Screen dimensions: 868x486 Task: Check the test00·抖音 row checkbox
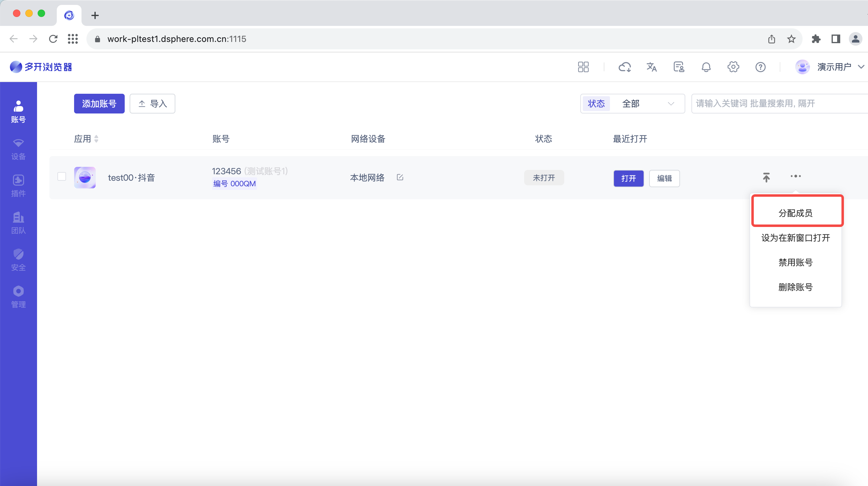click(x=62, y=176)
